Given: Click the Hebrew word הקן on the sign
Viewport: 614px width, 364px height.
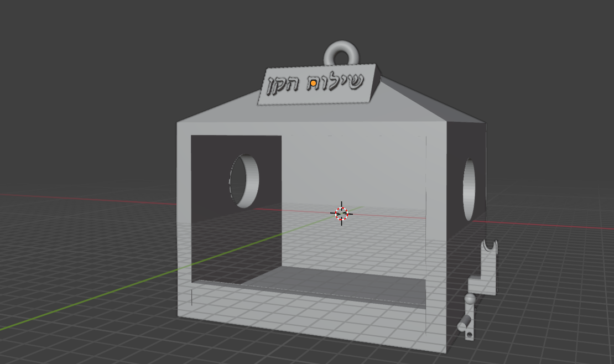Looking at the screenshot, I should coord(283,85).
